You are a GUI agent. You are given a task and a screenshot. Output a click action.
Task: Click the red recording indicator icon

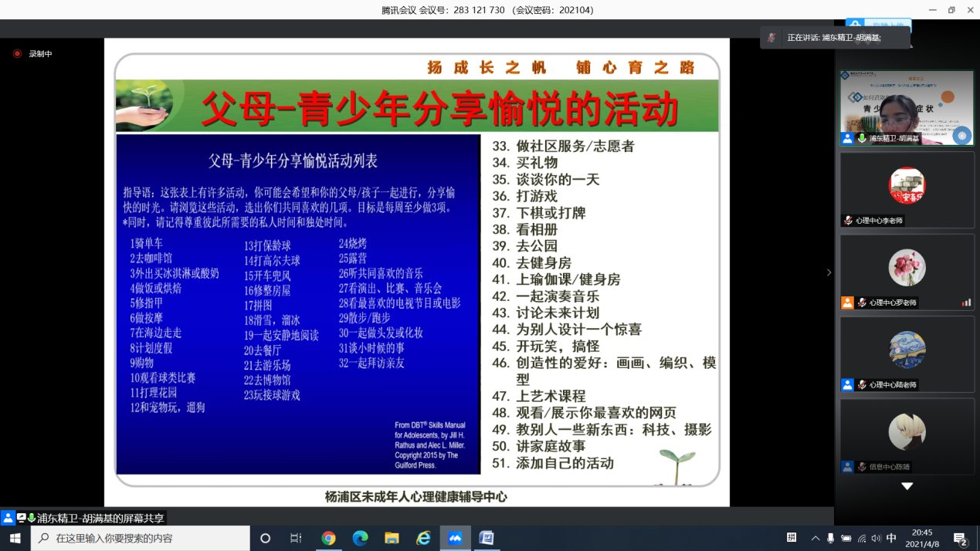(17, 54)
